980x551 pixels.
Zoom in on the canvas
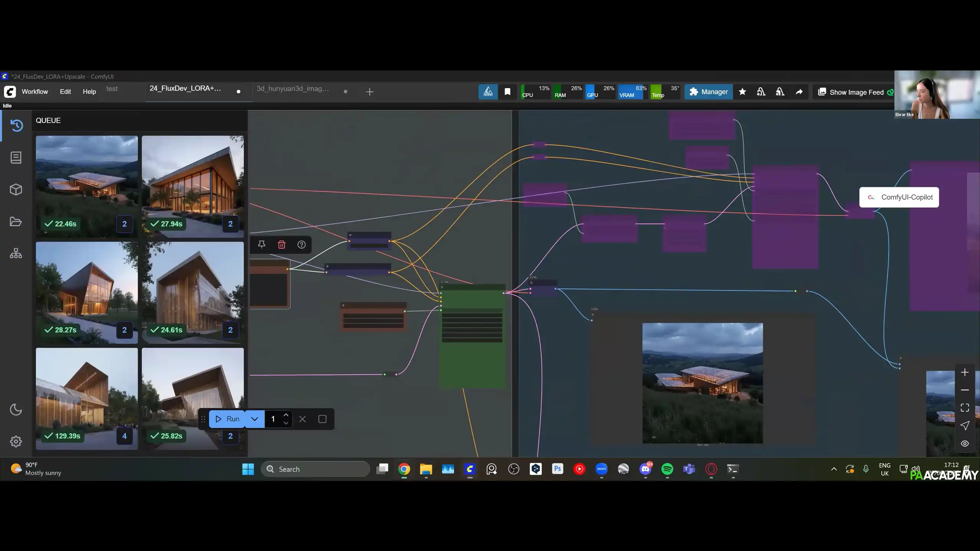tap(965, 372)
